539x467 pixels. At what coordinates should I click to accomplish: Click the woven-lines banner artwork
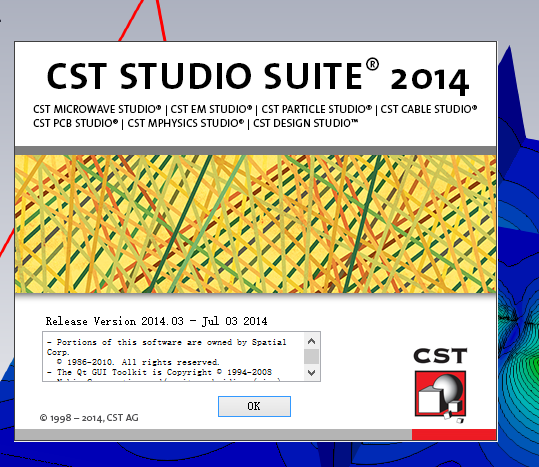point(255,224)
